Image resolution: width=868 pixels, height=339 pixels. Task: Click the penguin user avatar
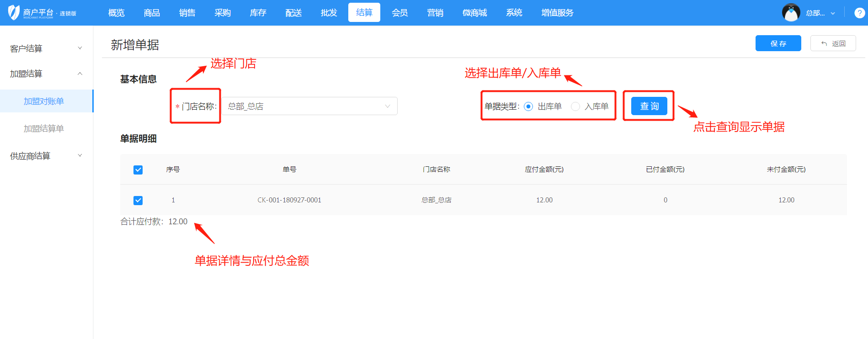(791, 13)
